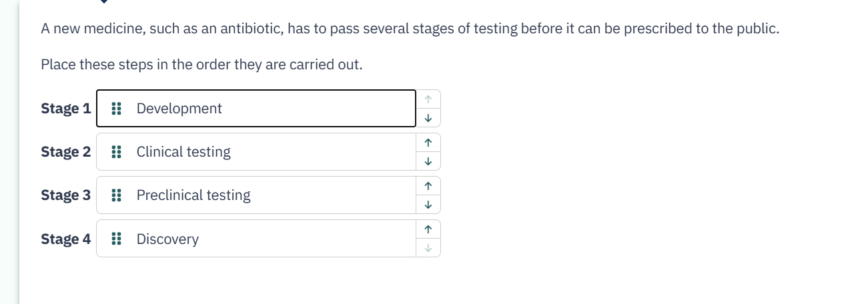
Task: Click the Stage 2 label
Action: click(x=65, y=152)
